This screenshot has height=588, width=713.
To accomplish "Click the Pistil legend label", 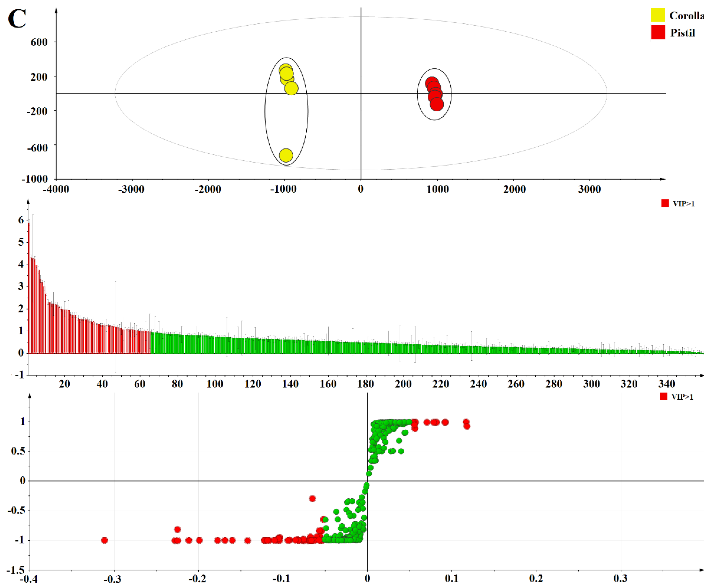I will point(682,33).
